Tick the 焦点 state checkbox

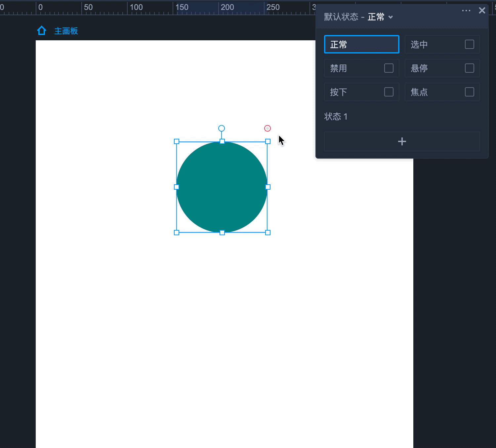tap(469, 92)
